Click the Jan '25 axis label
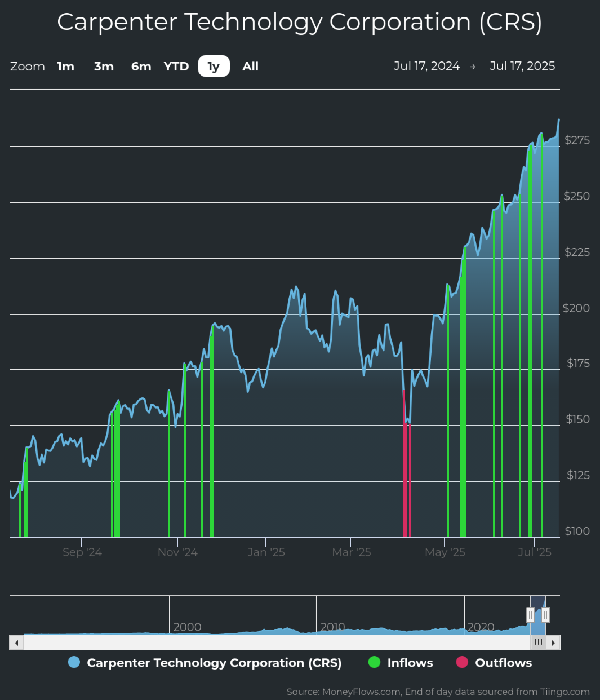Viewport: 600px width, 700px height. pos(266,552)
